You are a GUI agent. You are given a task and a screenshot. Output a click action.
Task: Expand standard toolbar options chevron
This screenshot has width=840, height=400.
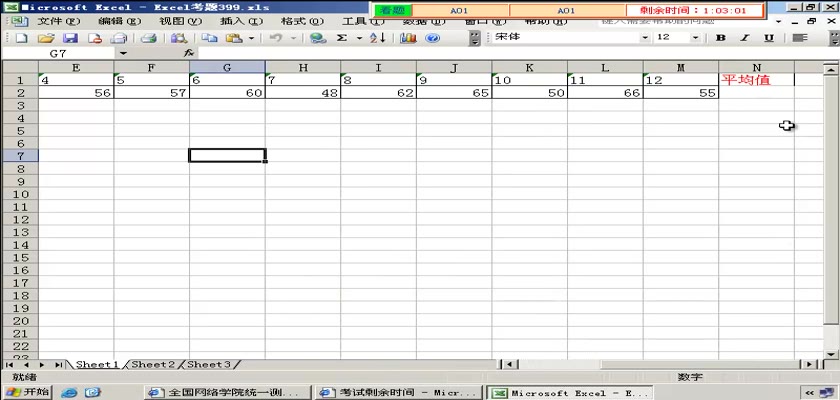(475, 38)
